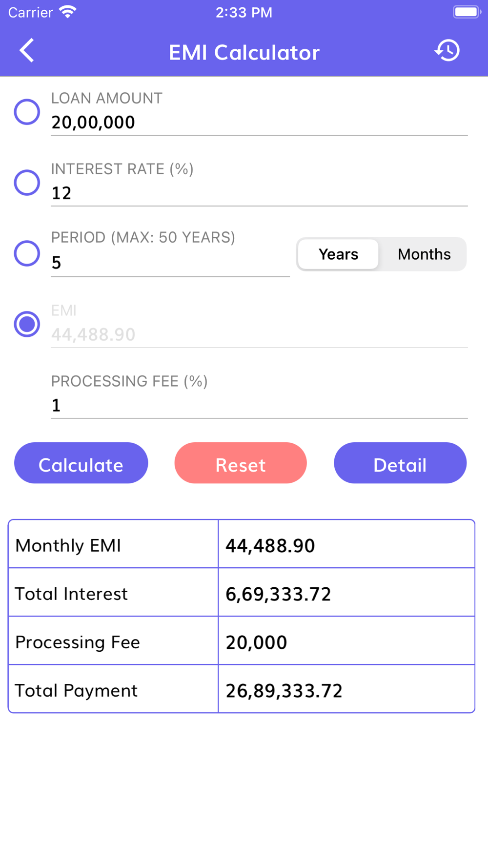The width and height of the screenshot is (488, 868).
Task: Open the calculation history icon
Action: (447, 51)
